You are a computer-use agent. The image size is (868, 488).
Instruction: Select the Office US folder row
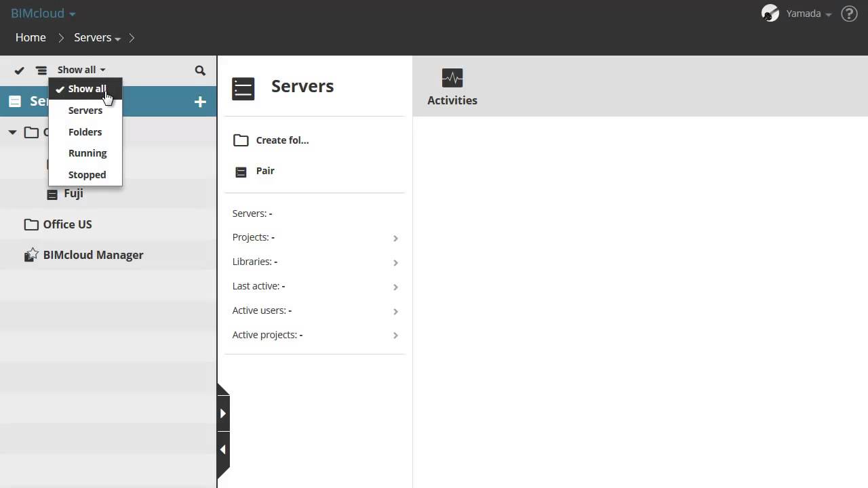[108, 224]
